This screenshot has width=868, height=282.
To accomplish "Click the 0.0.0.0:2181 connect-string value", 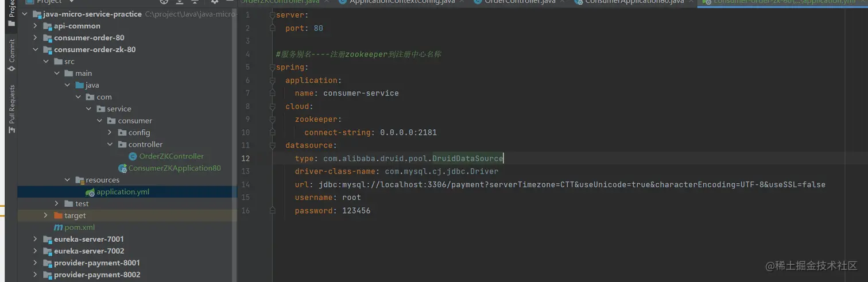I will pos(408,132).
